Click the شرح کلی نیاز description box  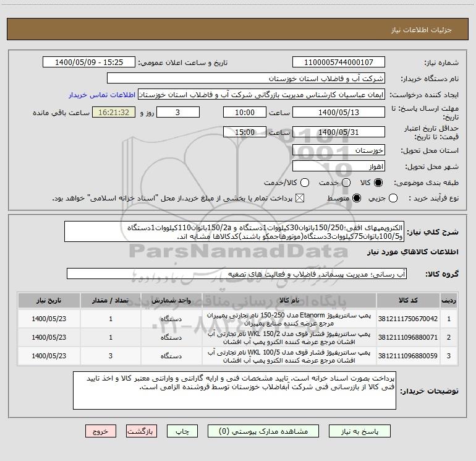pyautogui.click(x=234, y=231)
